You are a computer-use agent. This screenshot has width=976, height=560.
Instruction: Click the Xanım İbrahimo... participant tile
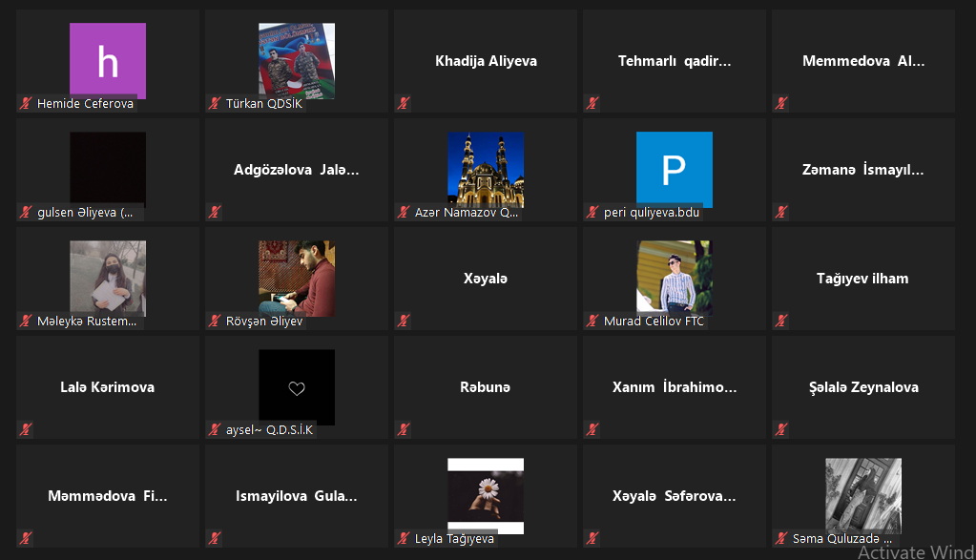click(x=675, y=387)
